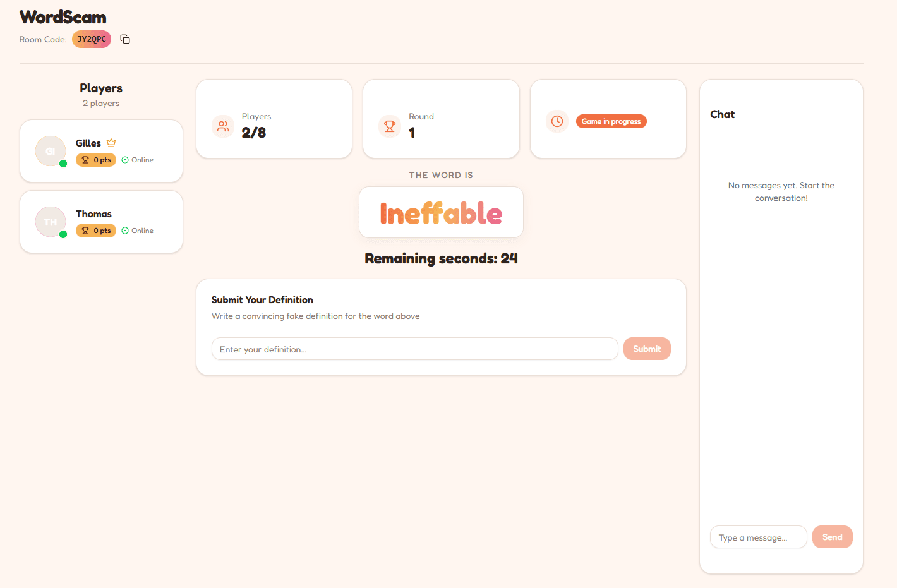Focus the definition input field

point(414,349)
